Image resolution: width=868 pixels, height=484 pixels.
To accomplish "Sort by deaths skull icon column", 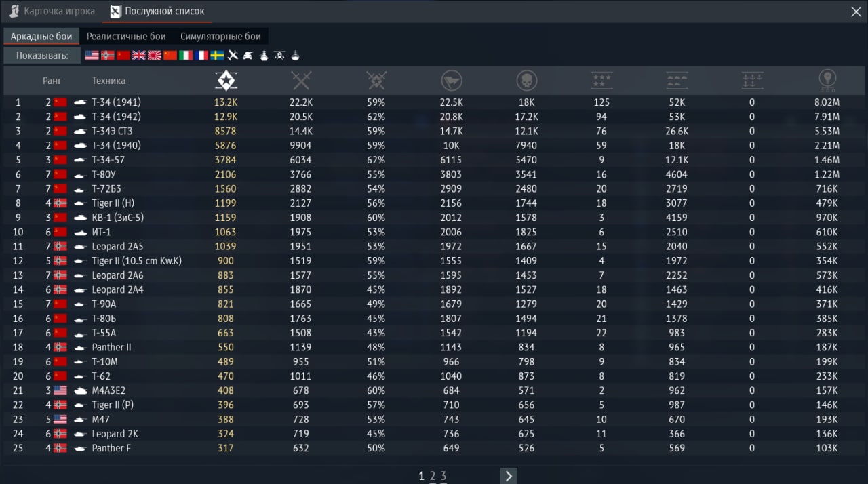I will [526, 81].
